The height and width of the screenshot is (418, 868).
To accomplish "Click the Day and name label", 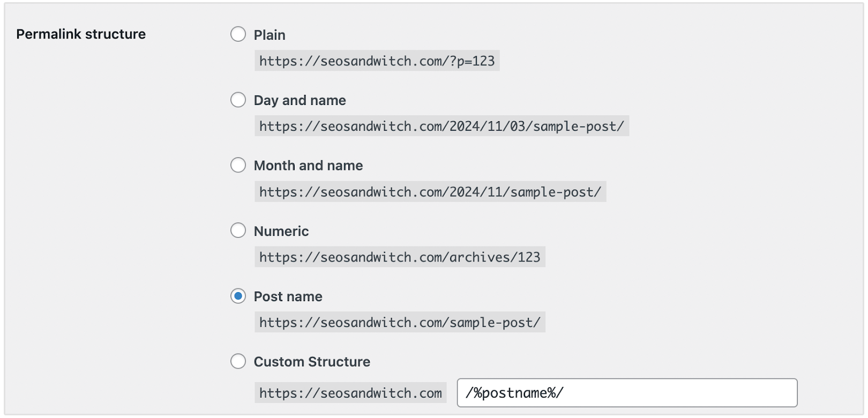I will (x=300, y=100).
